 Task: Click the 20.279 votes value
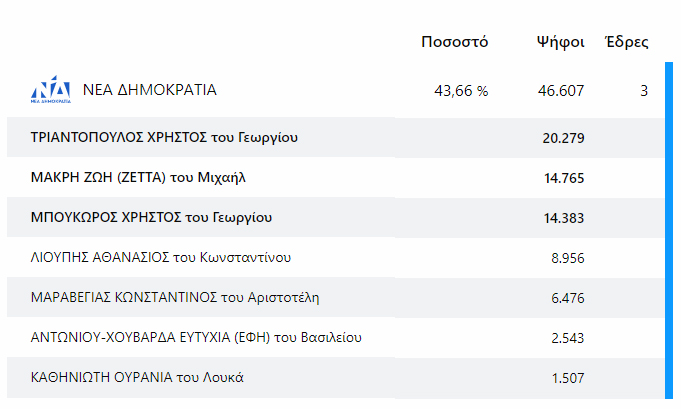[563, 138]
